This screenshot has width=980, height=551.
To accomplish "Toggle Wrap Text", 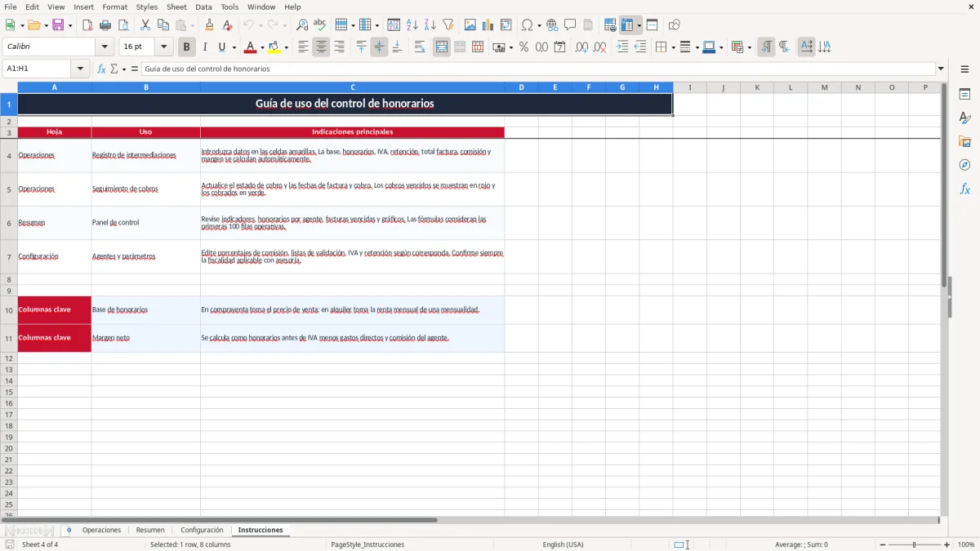I will coord(420,47).
